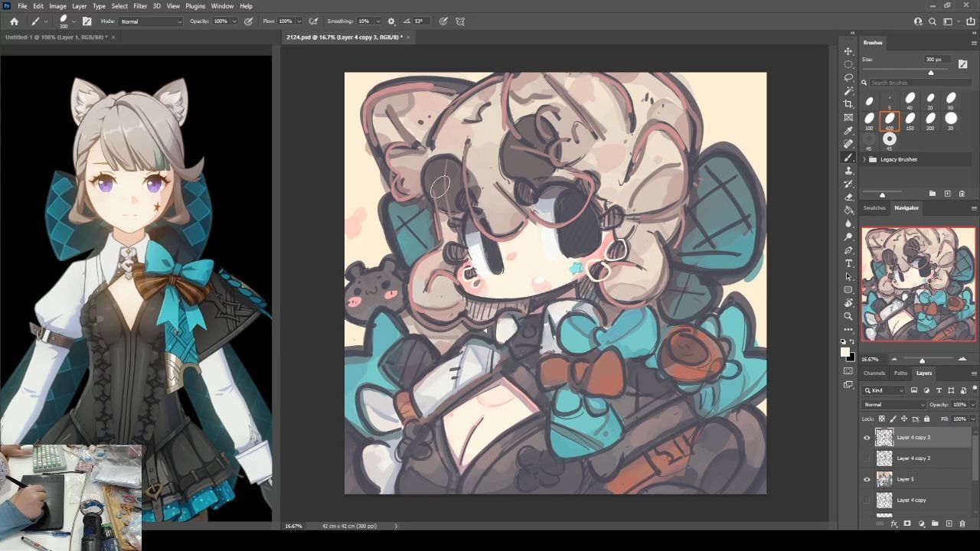Add a layer mask in Layers panel

coord(907,523)
